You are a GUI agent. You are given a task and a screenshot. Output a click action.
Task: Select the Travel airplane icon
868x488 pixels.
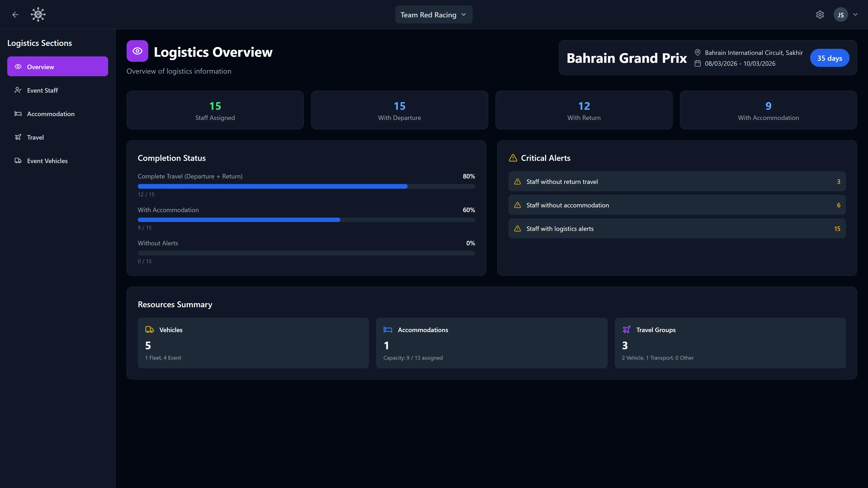18,137
